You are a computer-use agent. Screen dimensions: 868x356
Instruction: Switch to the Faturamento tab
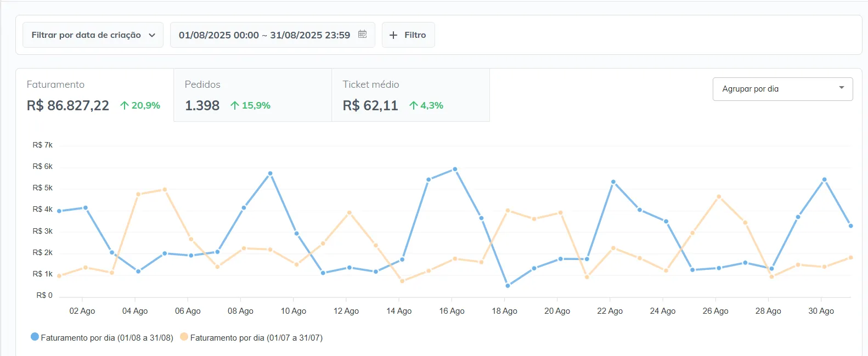click(94, 95)
